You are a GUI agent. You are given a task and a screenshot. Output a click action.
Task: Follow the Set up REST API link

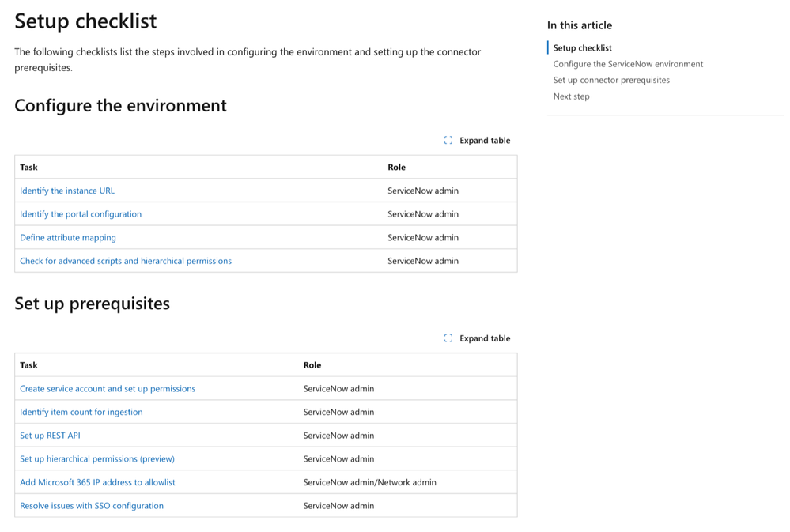(x=50, y=436)
